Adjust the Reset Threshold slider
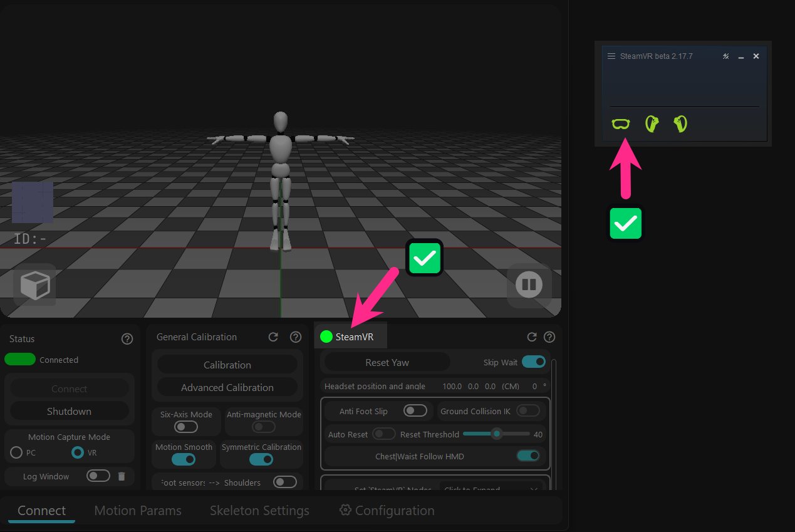The width and height of the screenshot is (795, 532). click(496, 434)
